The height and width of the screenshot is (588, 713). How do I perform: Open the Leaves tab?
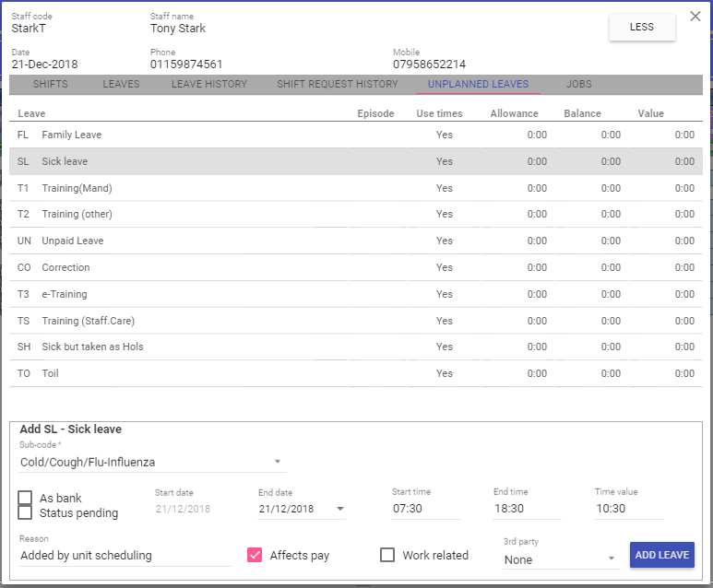(x=121, y=84)
